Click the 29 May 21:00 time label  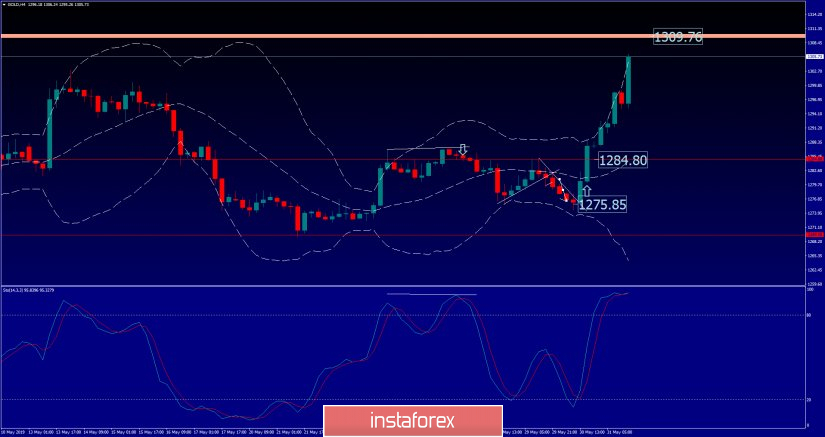pyautogui.click(x=564, y=432)
